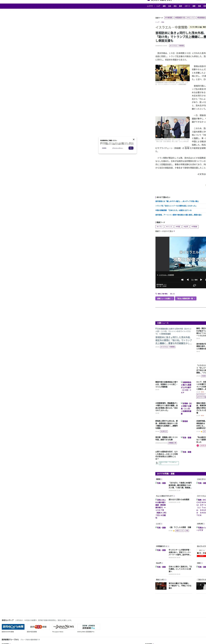This screenshot has height=644, width=206.
Task: Select the 地域 navigation item
Action: pos(199,6)
